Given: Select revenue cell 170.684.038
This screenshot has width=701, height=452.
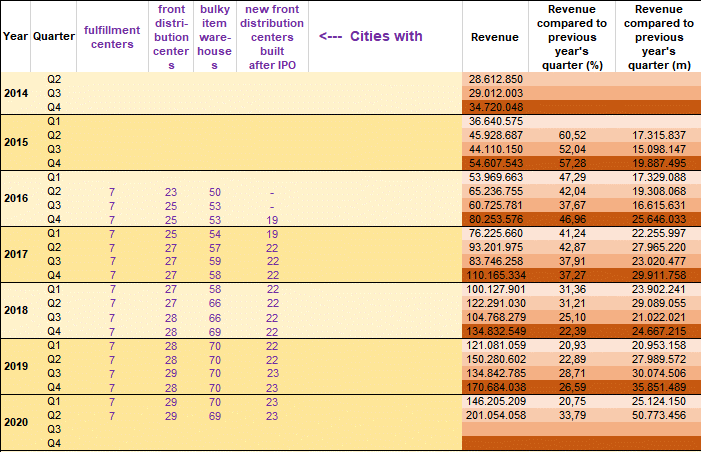Looking at the screenshot, I should [495, 387].
